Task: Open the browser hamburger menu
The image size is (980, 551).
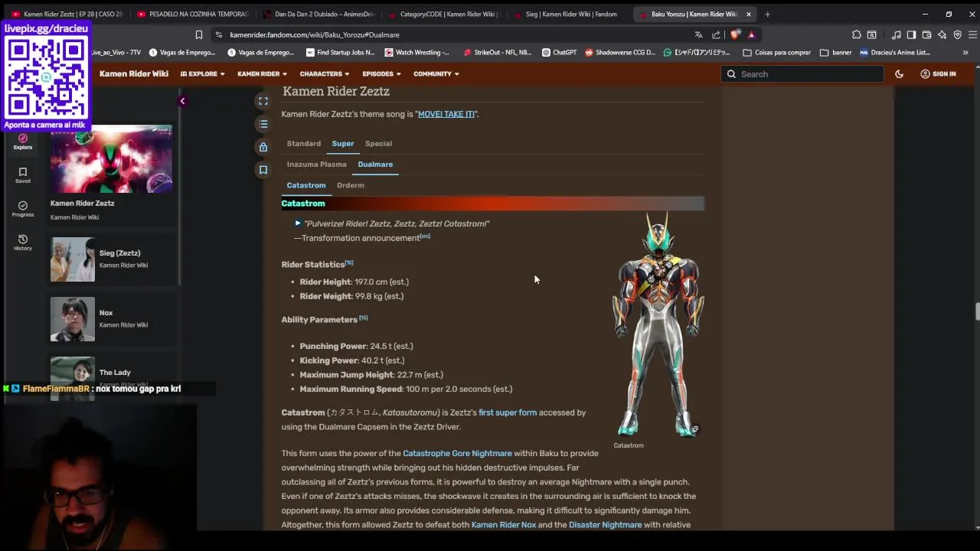Action: point(973,34)
